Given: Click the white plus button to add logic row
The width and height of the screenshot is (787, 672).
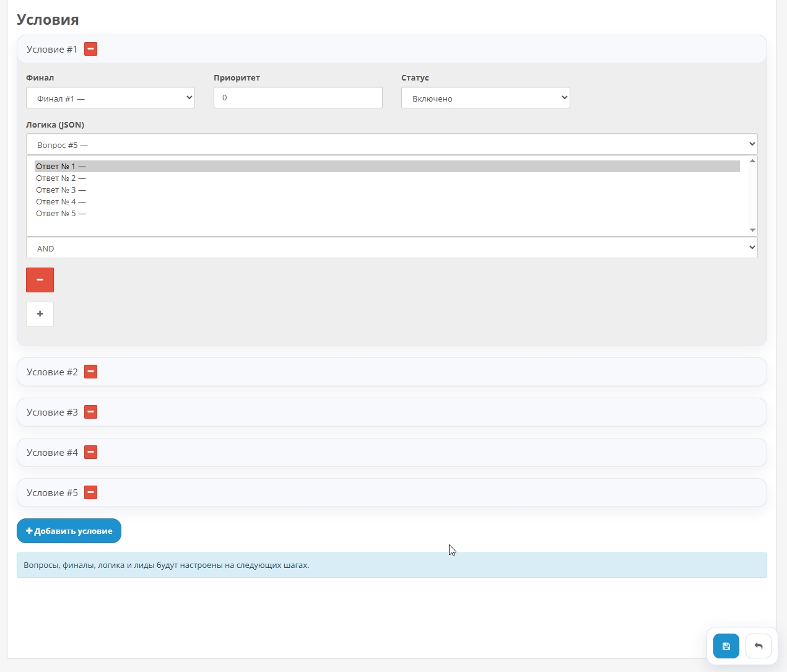Looking at the screenshot, I should tap(40, 314).
